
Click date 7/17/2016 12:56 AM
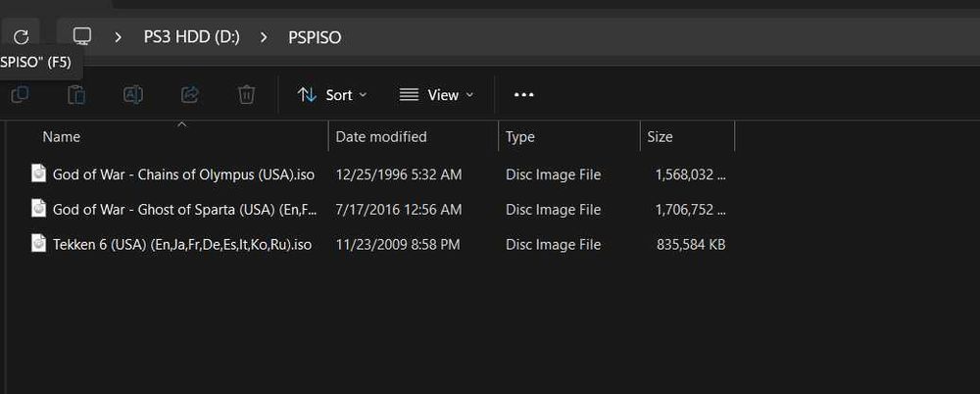click(x=399, y=210)
